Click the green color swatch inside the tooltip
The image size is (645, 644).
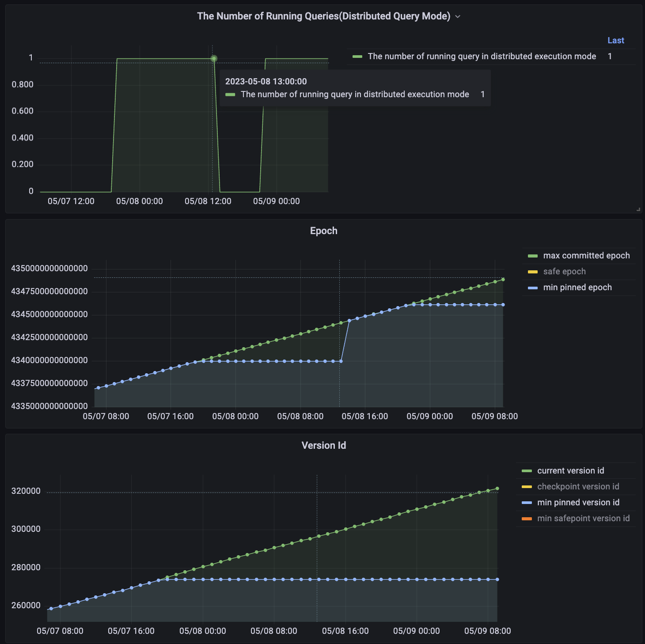[231, 94]
